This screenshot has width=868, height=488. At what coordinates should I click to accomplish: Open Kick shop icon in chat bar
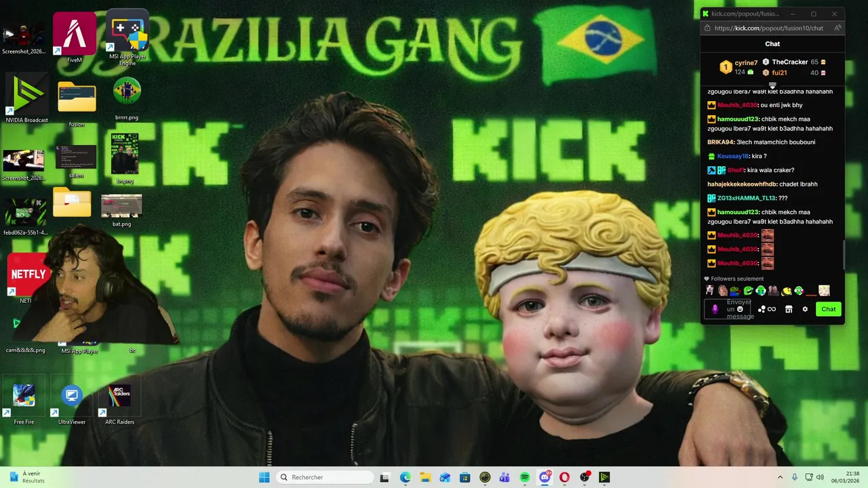pos(789,309)
